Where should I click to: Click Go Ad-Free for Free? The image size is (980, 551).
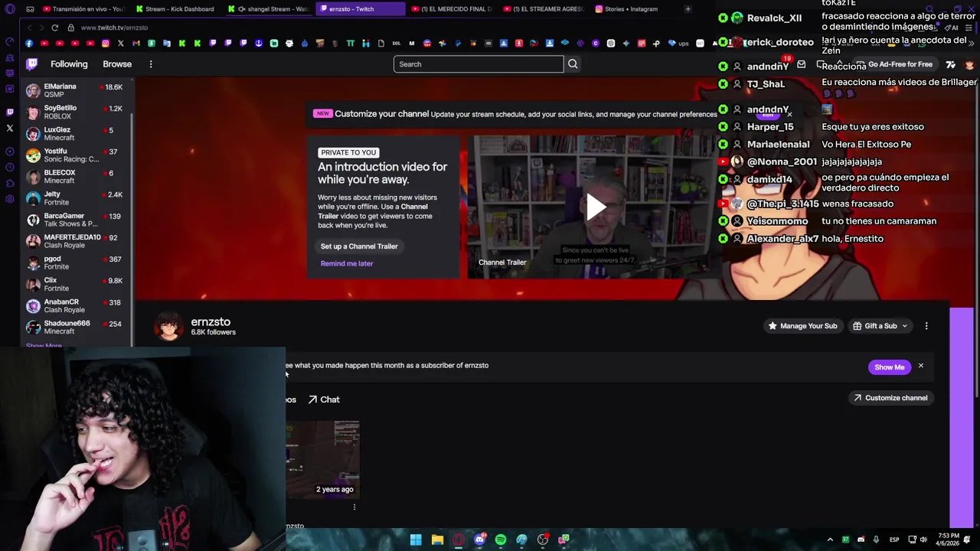point(894,64)
